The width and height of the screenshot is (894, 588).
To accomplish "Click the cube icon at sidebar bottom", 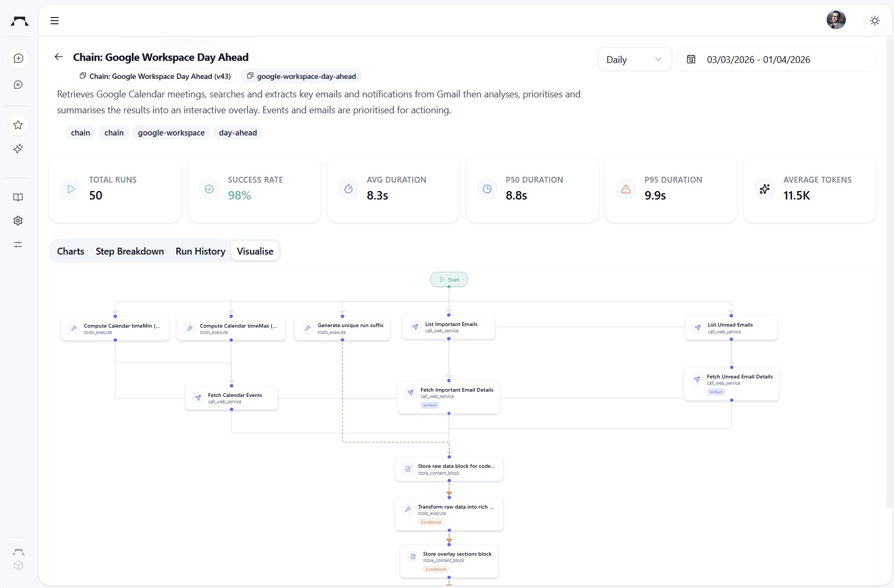I will coord(19,565).
